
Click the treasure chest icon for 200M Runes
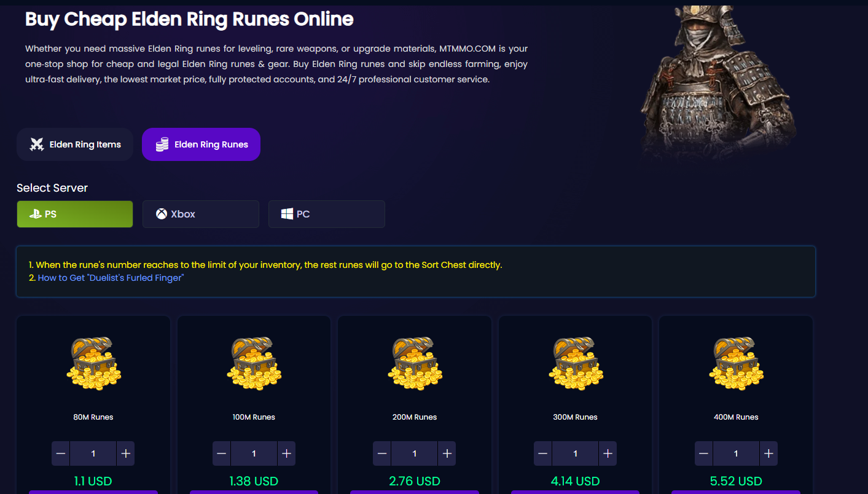pyautogui.click(x=415, y=364)
